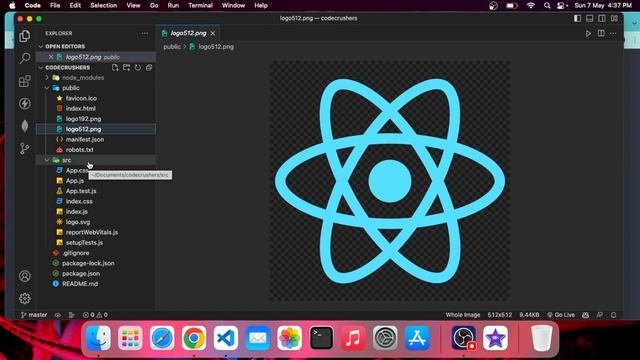Open Source Control view in activity bar
This screenshot has height=360, width=640.
tap(24, 149)
